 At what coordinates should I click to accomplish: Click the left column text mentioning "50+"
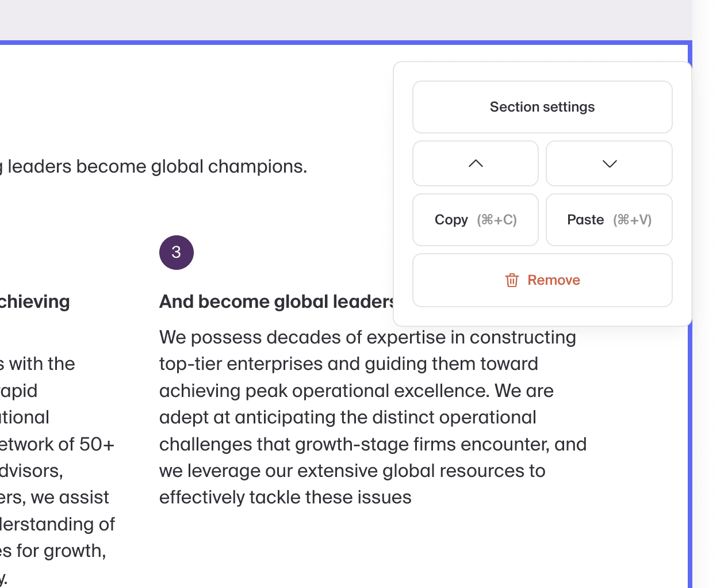coord(58,444)
